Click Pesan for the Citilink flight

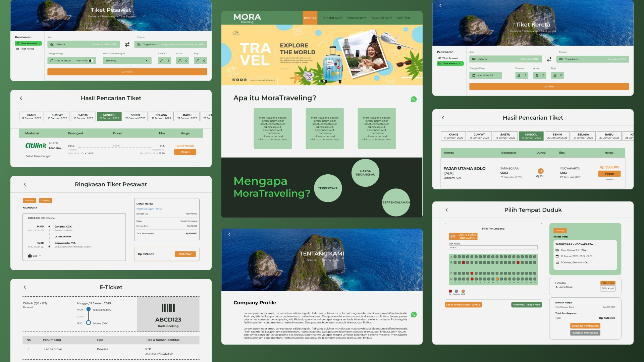click(185, 152)
